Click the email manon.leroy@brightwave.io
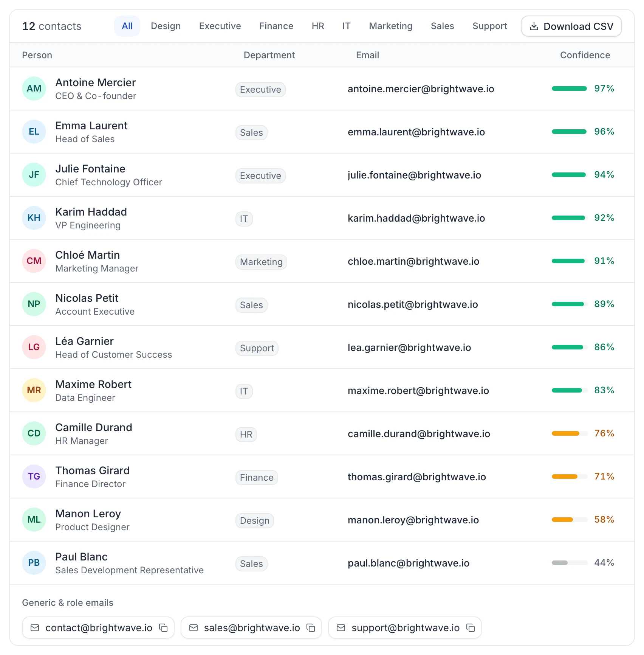This screenshot has height=655, width=644. [413, 520]
